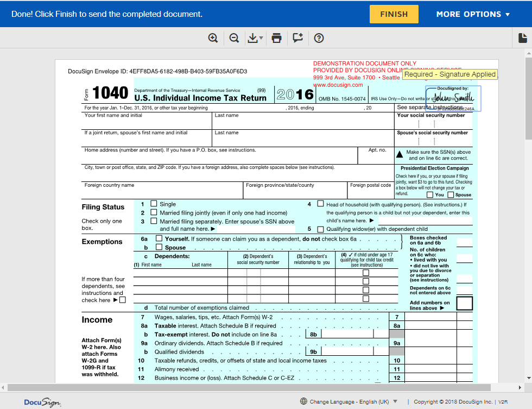Click the vertical scrollbar down arrow
Image resolution: width=532 pixels, height=409 pixels.
pyautogui.click(x=529, y=378)
